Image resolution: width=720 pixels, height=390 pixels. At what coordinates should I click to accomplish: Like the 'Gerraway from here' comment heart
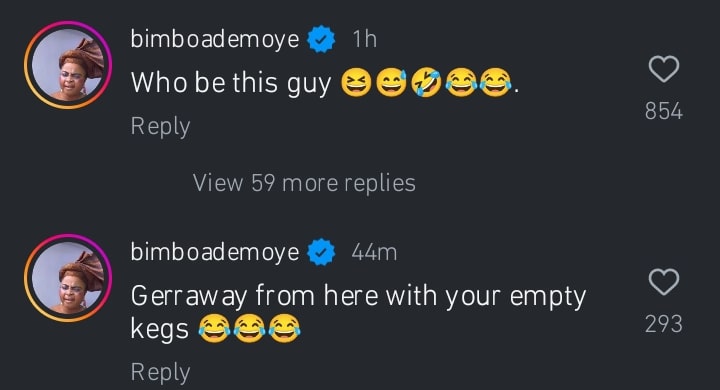coord(664,282)
